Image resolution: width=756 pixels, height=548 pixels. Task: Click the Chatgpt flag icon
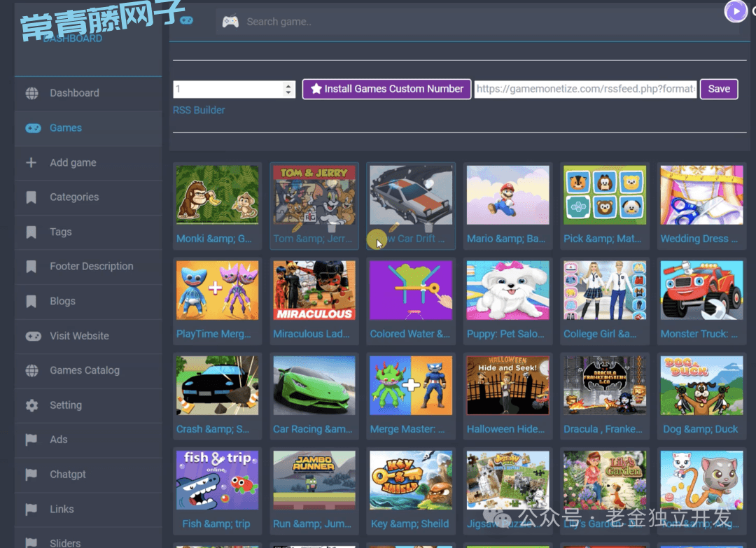click(x=31, y=475)
